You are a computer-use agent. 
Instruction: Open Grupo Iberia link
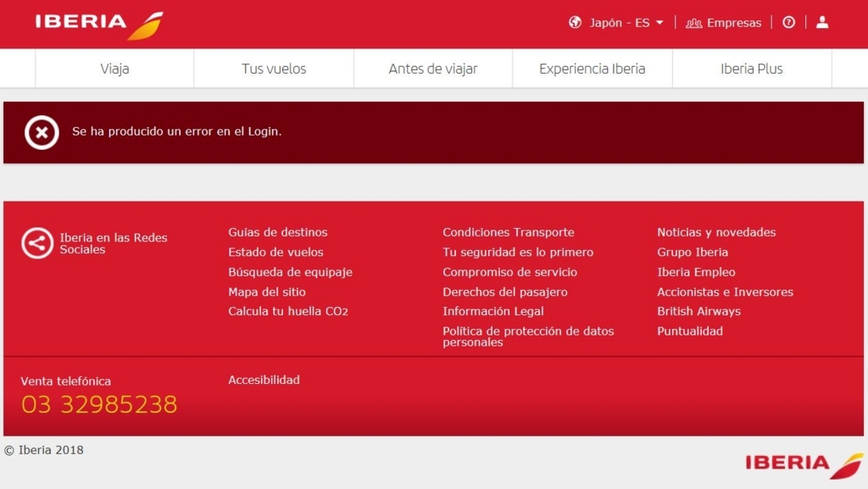point(693,253)
